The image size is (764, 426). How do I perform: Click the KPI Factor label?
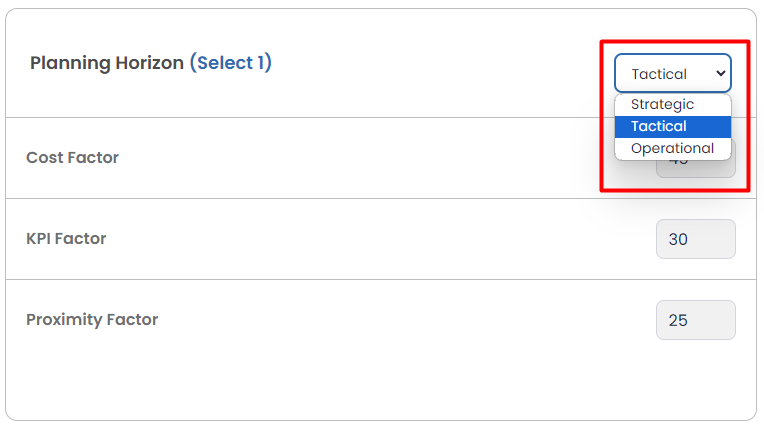(66, 239)
